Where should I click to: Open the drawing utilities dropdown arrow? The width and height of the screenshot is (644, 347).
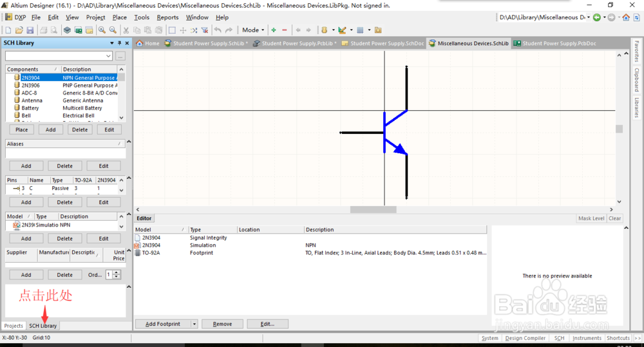(x=351, y=30)
